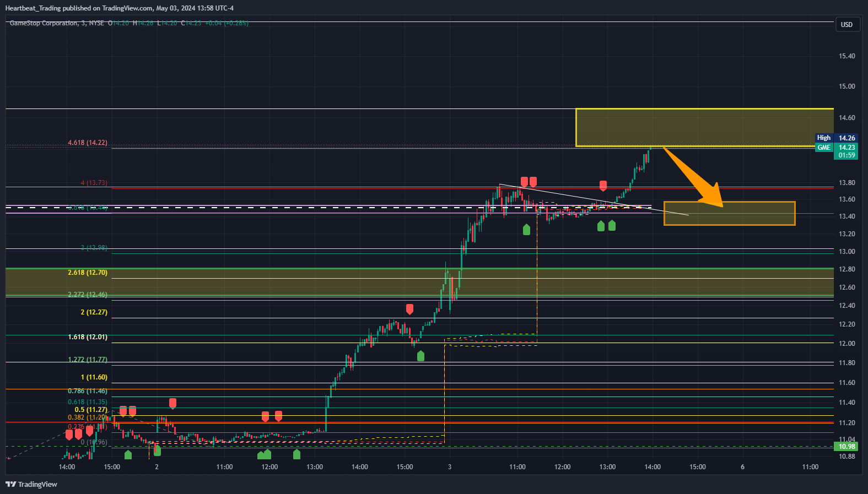This screenshot has height=494, width=868.
Task: Select the High 14.26 price label
Action: 836,138
